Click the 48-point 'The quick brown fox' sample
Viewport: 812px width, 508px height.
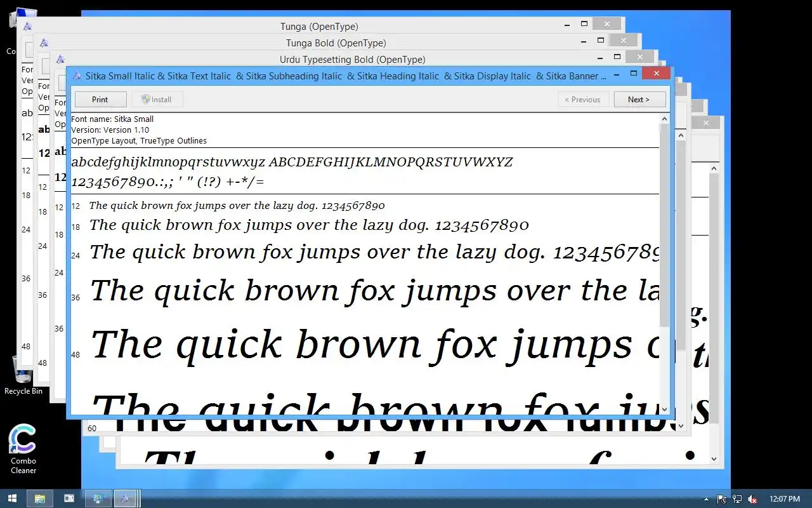pyautogui.click(x=374, y=345)
